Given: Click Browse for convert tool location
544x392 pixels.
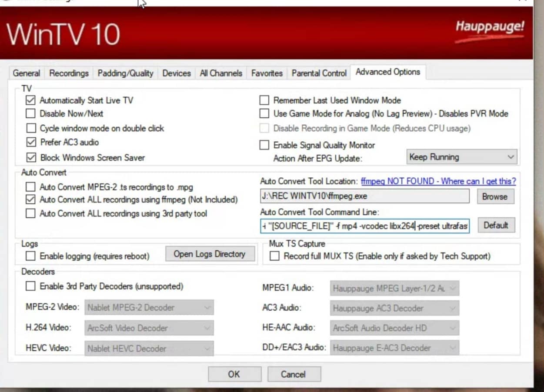Looking at the screenshot, I should pos(495,196).
